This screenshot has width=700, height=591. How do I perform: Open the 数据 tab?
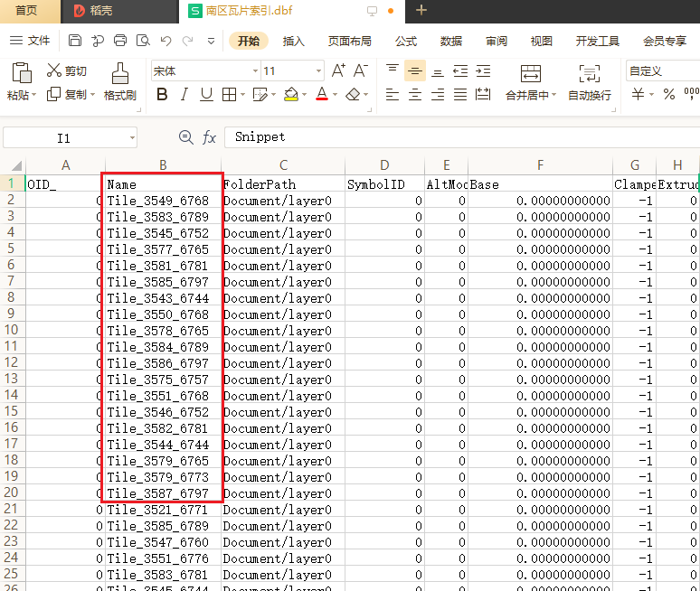[451, 41]
